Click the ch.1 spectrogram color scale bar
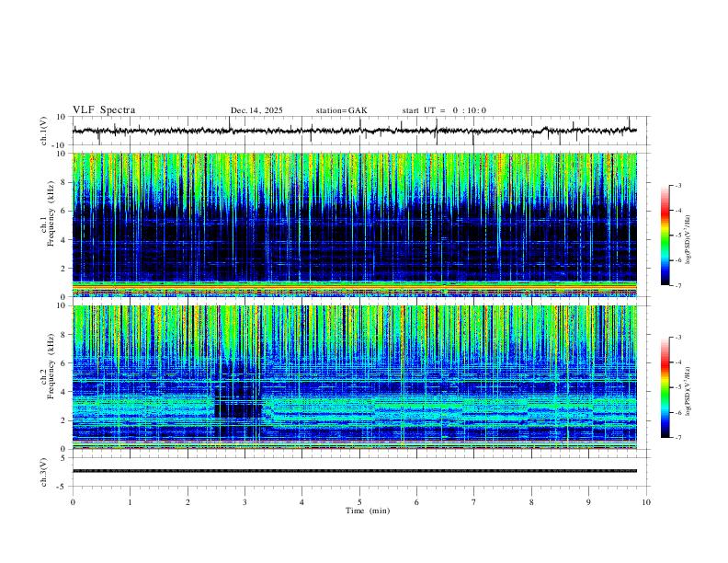 (x=665, y=236)
